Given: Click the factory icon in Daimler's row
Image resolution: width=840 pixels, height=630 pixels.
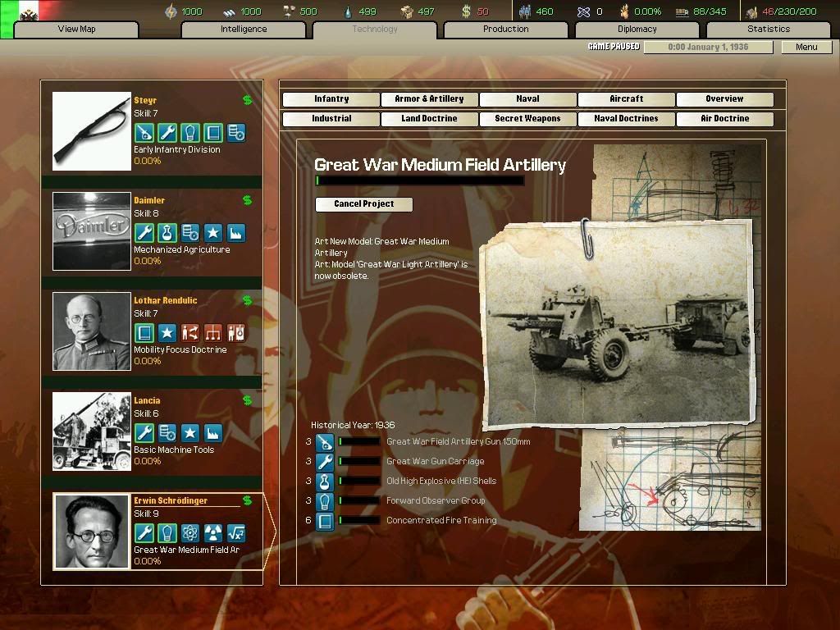Looking at the screenshot, I should [236, 232].
